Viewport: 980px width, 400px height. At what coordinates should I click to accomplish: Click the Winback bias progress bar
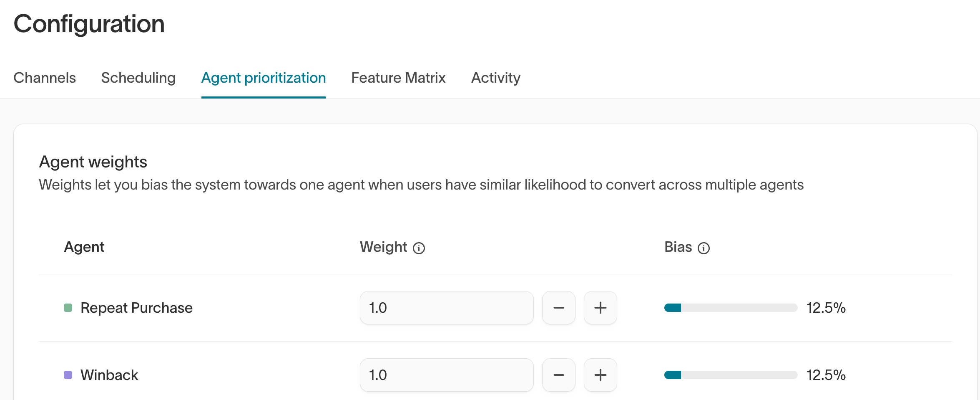click(731, 375)
